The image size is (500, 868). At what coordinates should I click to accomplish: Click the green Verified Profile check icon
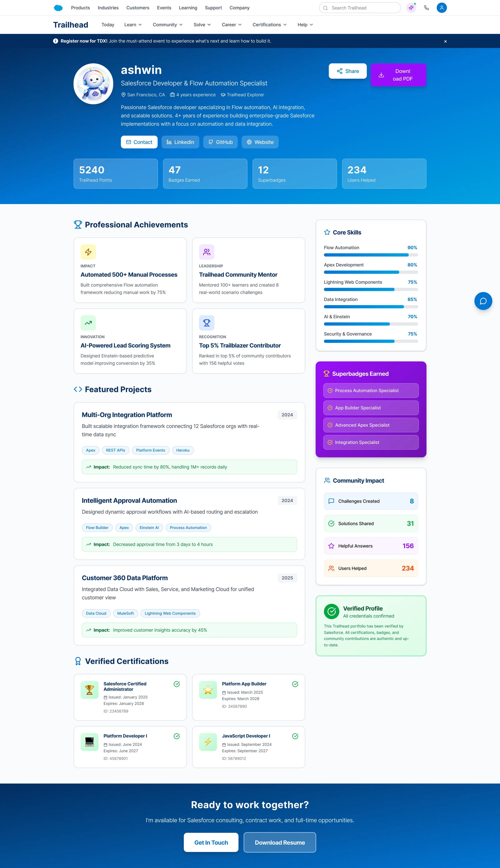331,611
